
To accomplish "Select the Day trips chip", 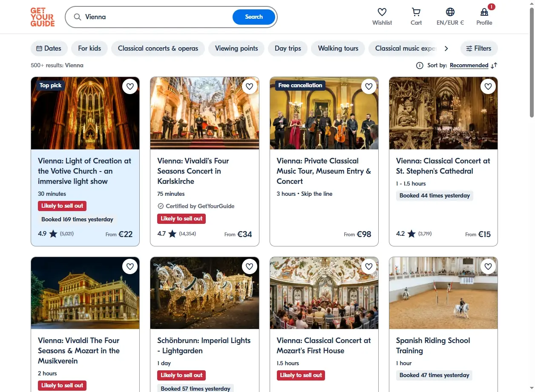I will 288,49.
